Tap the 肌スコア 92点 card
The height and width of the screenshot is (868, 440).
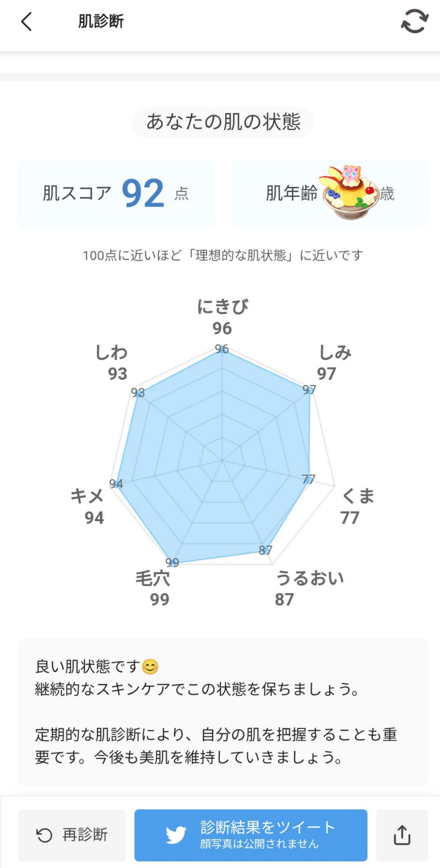click(116, 194)
